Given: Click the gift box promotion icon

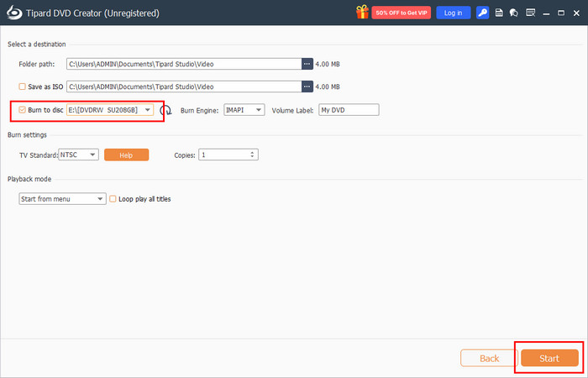Looking at the screenshot, I should click(363, 13).
